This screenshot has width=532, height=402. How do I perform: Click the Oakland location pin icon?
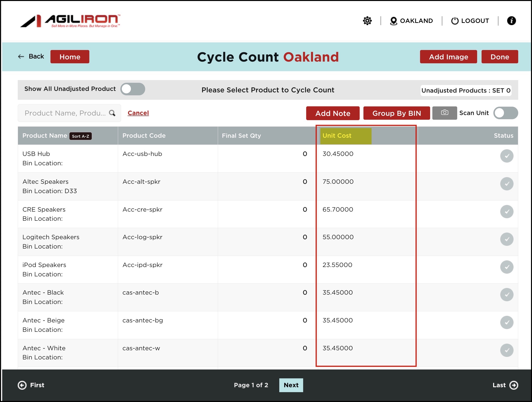click(x=393, y=21)
